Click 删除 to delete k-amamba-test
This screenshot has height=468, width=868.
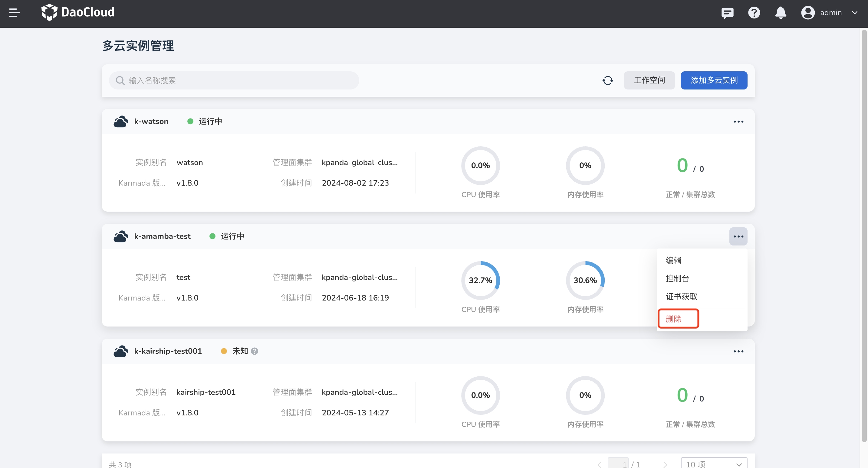(674, 319)
